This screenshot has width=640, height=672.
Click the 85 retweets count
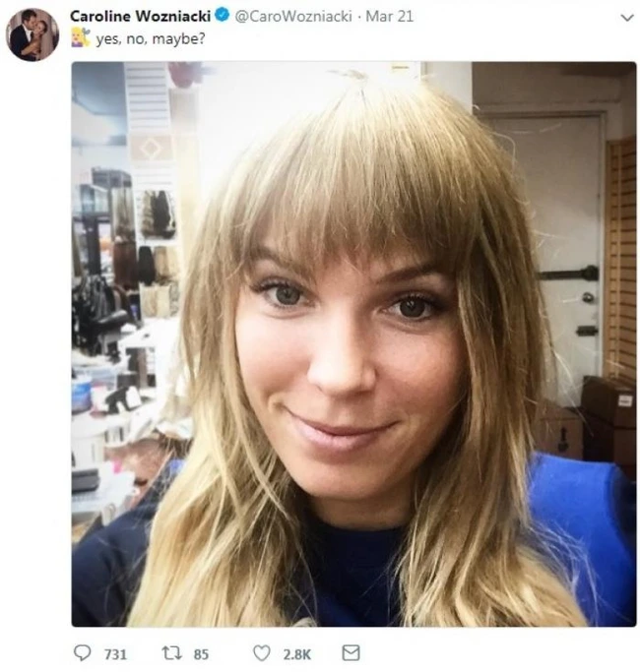pyautogui.click(x=201, y=654)
